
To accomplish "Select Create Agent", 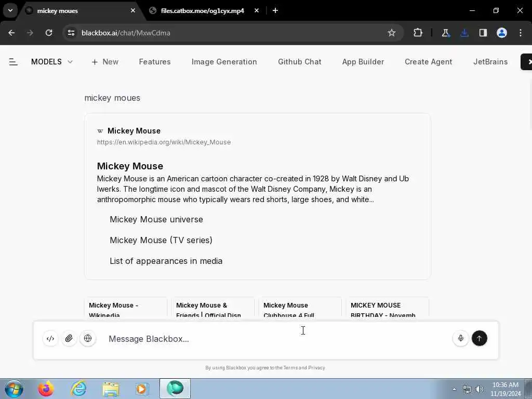I will (x=428, y=62).
